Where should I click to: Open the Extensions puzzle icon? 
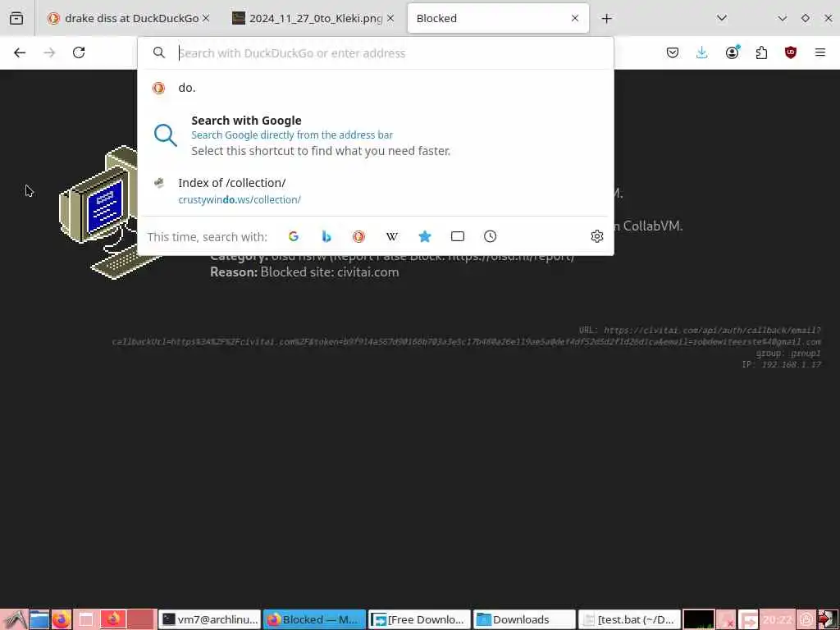point(761,52)
